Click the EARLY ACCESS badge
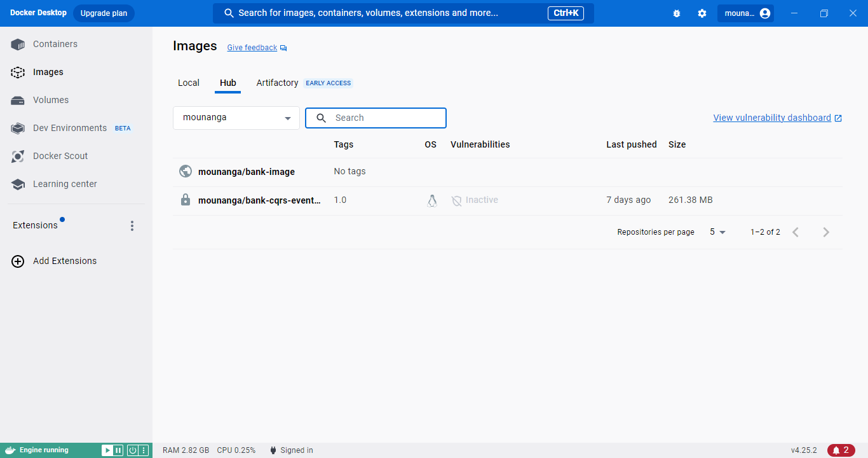 tap(329, 83)
